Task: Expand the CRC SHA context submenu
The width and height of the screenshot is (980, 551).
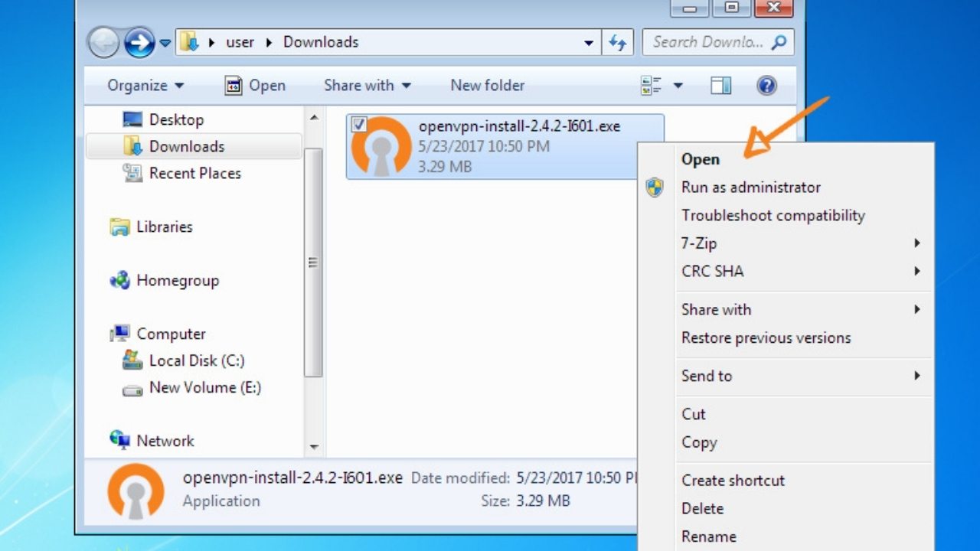Action: pos(786,272)
